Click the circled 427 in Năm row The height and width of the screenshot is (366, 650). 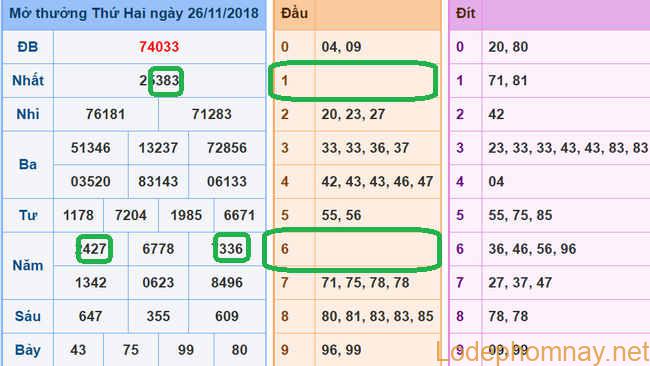coord(94,249)
